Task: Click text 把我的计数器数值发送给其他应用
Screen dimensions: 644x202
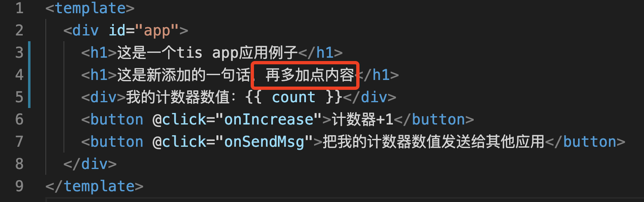Action: [x=434, y=142]
